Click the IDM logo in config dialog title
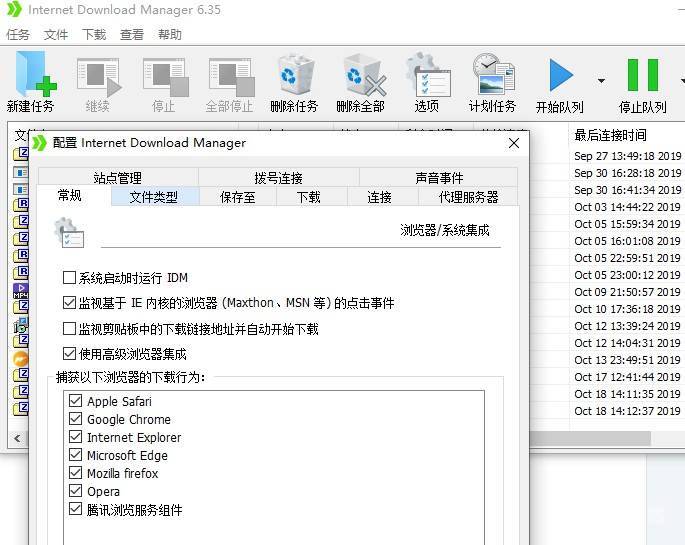 (39, 143)
